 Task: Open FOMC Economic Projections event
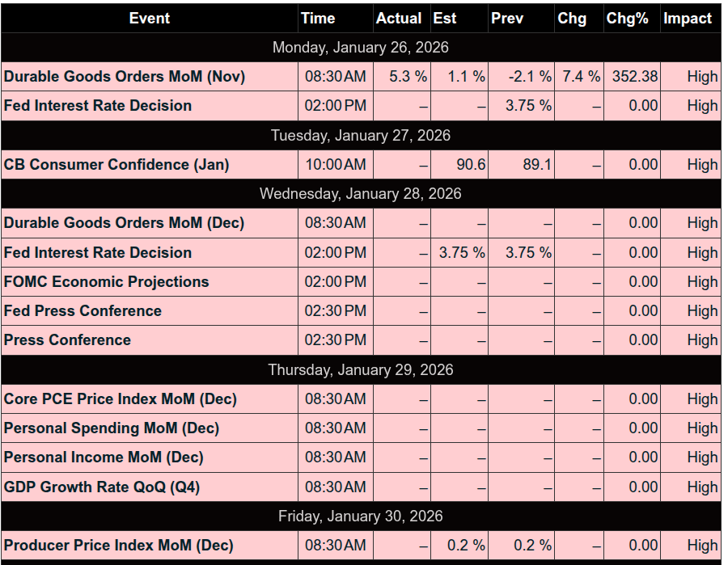pyautogui.click(x=107, y=282)
